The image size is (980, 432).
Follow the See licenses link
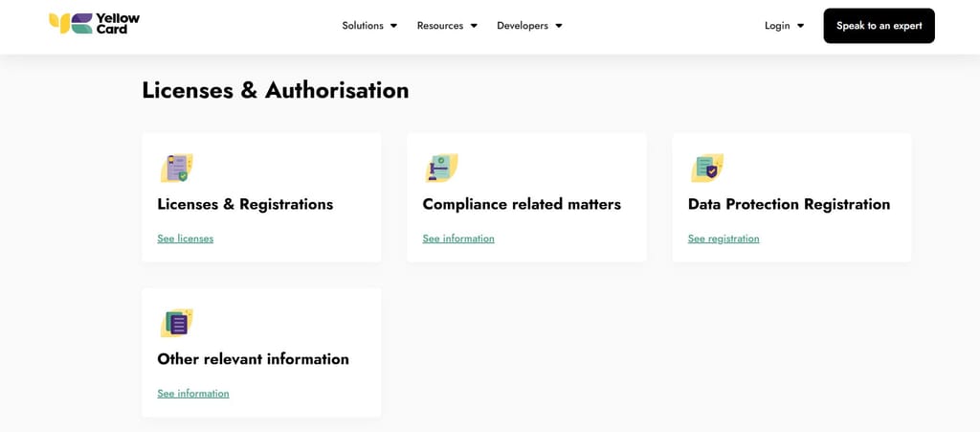tap(185, 239)
